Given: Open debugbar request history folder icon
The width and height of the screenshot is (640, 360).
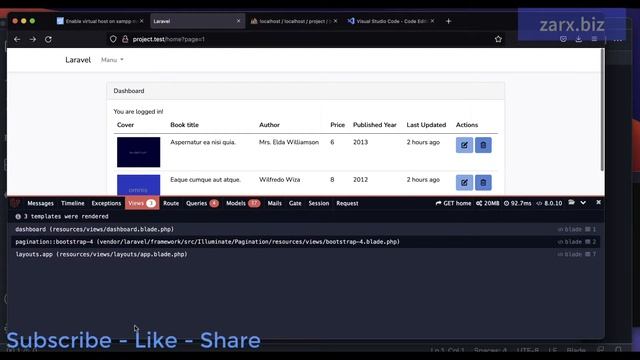Looking at the screenshot, I should coord(571,202).
